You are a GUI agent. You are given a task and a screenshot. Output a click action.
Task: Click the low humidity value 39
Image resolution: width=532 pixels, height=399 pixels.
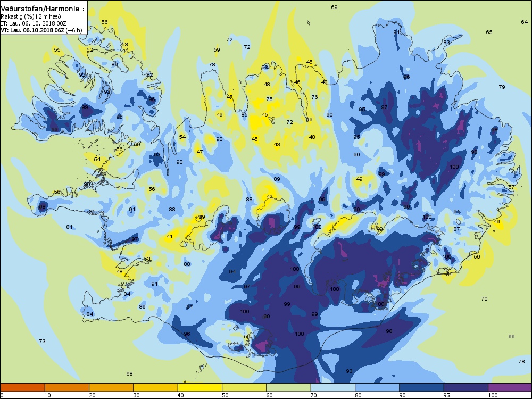point(202,217)
